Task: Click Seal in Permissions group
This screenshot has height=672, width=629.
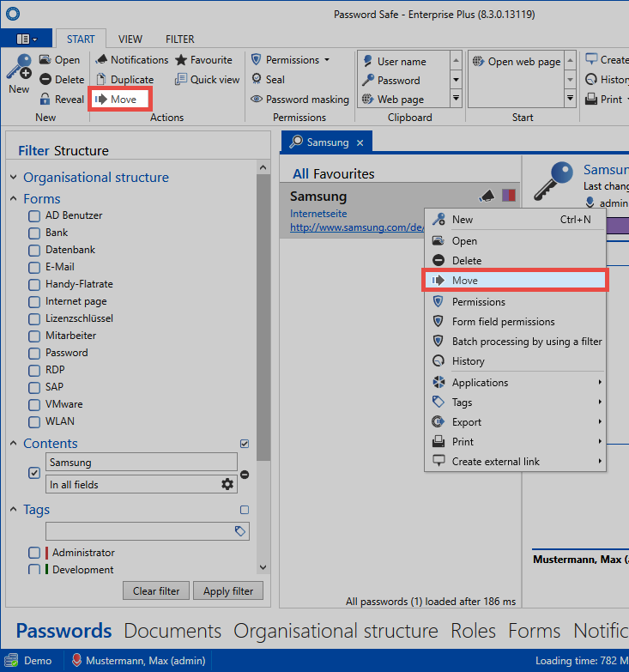Action: click(269, 79)
